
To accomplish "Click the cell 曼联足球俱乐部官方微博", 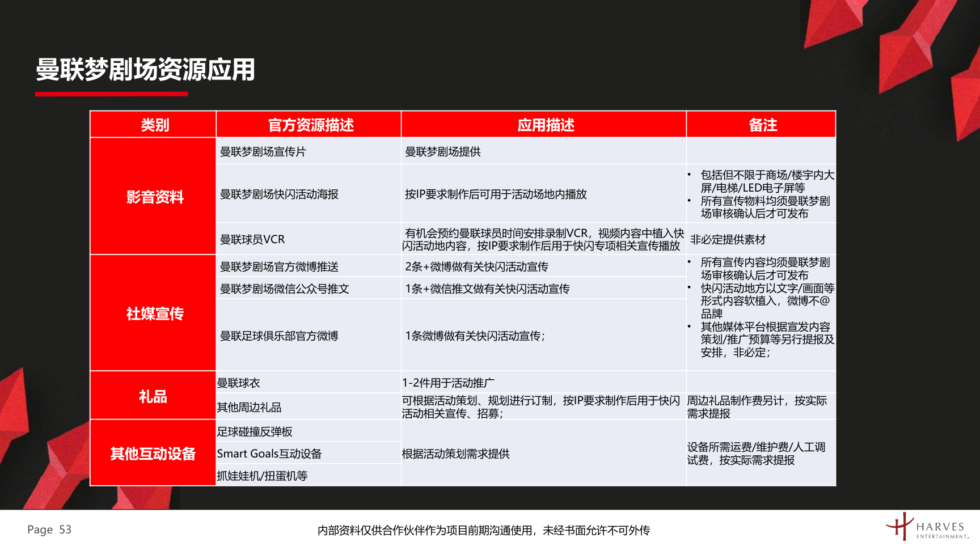I will (309, 336).
